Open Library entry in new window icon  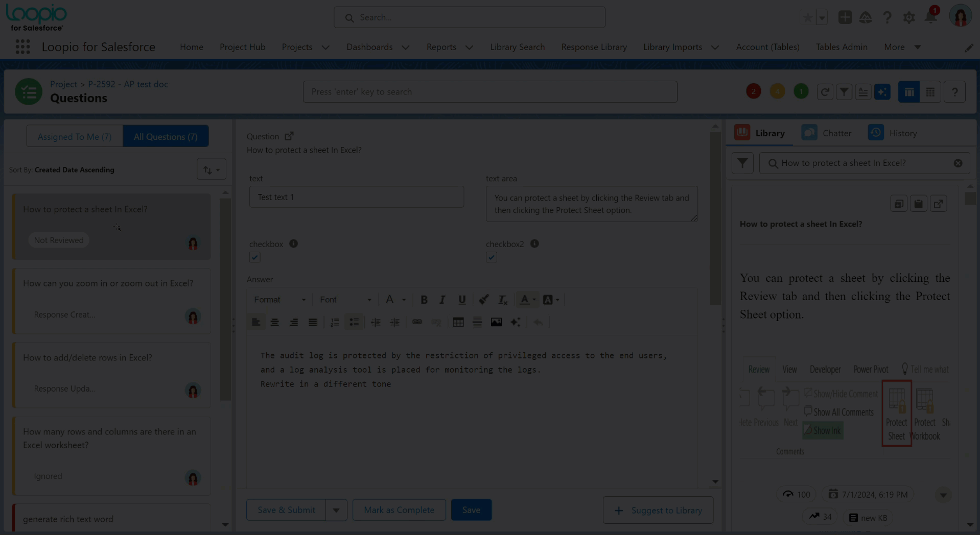938,204
